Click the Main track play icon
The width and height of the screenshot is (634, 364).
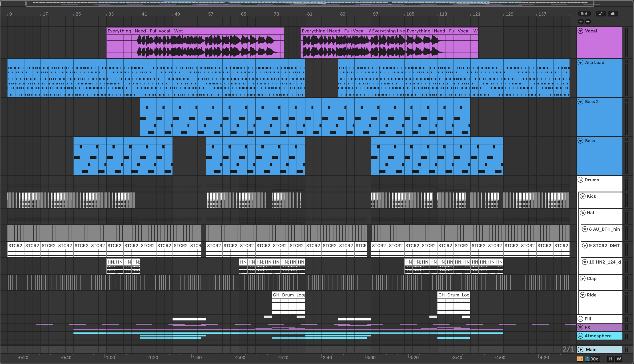click(580, 350)
